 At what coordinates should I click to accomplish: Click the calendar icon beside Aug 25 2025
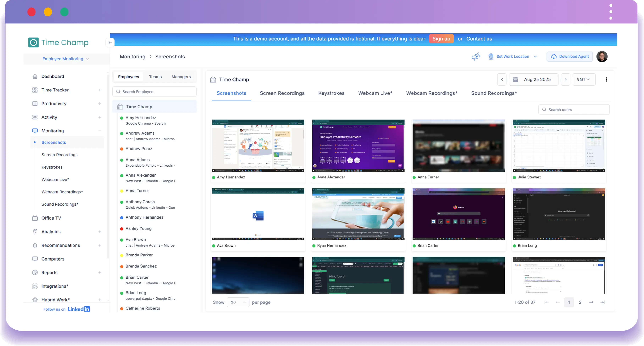[x=515, y=79]
